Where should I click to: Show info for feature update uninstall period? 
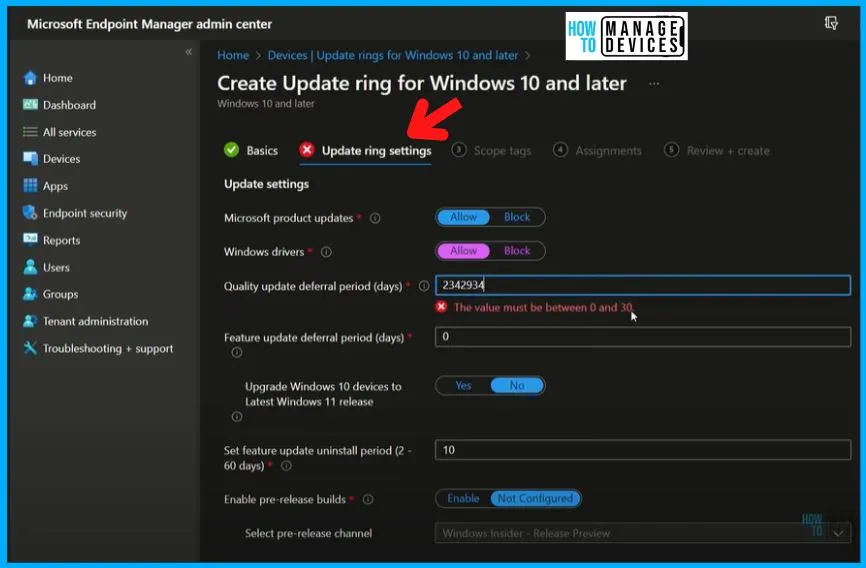pyautogui.click(x=286, y=466)
